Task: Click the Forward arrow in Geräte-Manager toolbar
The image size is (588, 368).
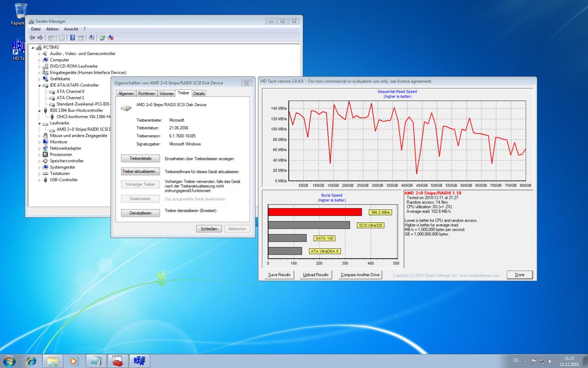Action: point(40,38)
